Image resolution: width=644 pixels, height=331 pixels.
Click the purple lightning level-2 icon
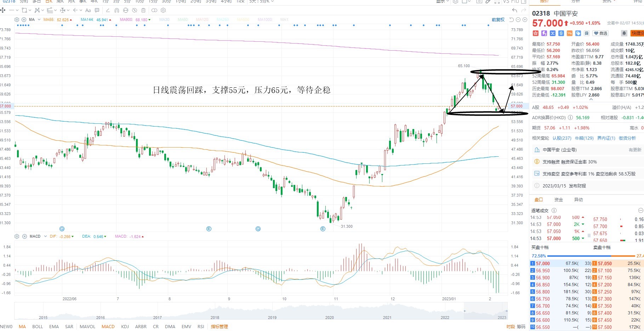(544, 33)
